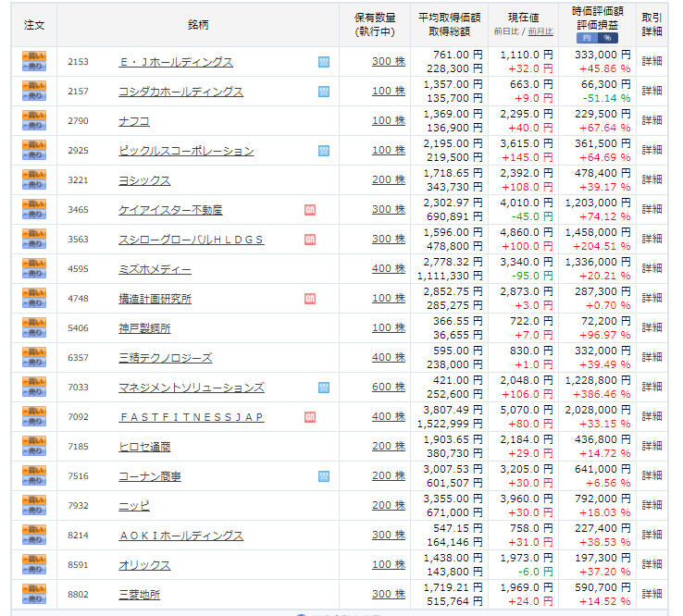Click the red GA icon beside スシローグローバルHLDGS
The image size is (683, 616).
[310, 240]
